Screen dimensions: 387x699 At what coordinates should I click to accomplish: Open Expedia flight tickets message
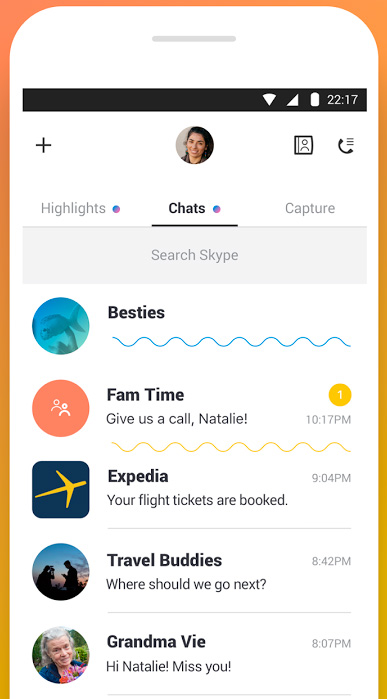pyautogui.click(x=197, y=500)
